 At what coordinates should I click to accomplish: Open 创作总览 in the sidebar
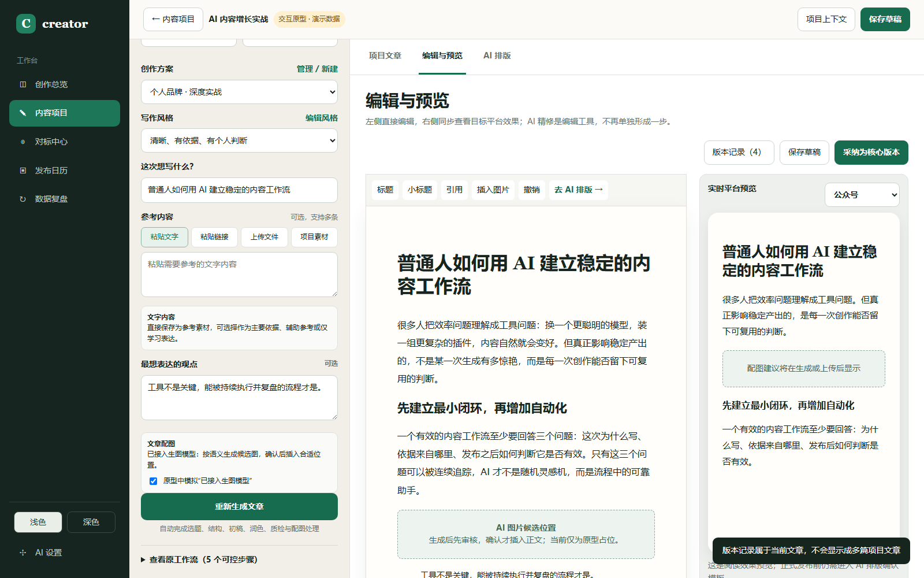tap(65, 84)
